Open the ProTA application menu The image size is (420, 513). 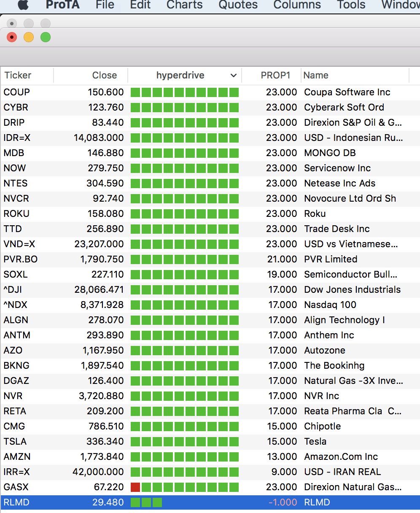pos(62,5)
